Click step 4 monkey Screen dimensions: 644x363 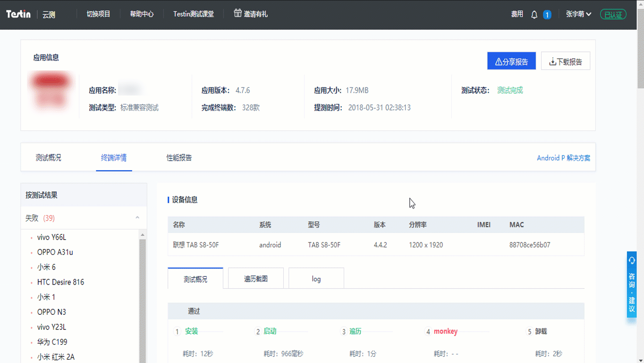click(x=446, y=331)
